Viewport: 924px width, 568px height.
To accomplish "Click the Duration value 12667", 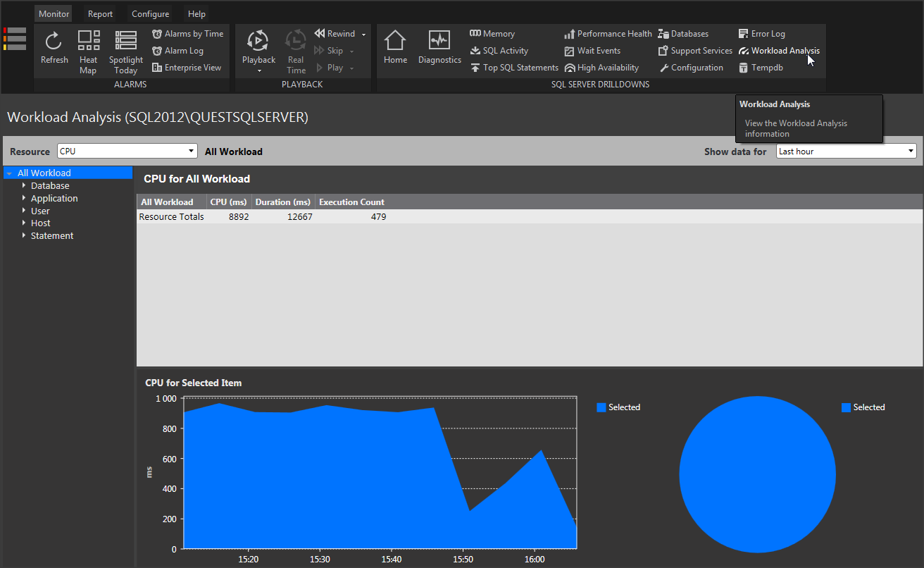I will [x=300, y=217].
